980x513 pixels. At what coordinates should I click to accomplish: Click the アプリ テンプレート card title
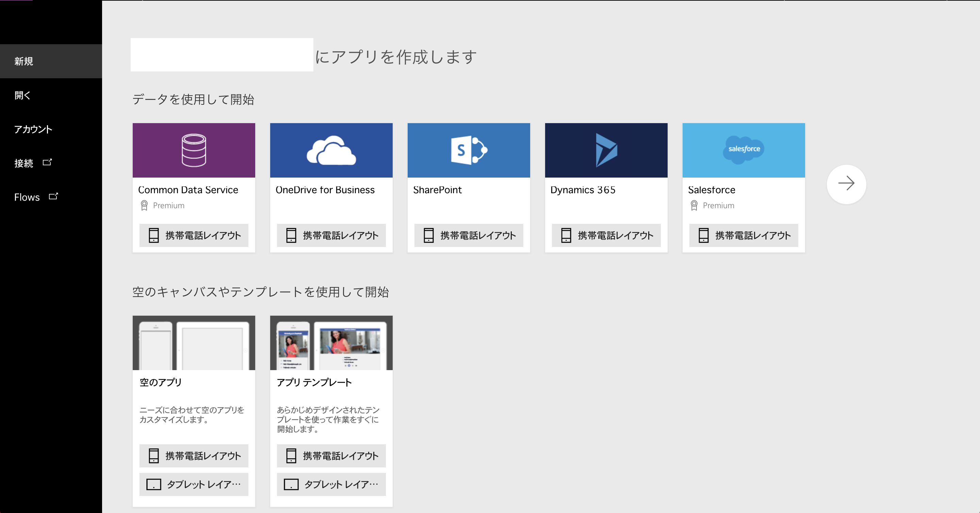[x=314, y=382]
